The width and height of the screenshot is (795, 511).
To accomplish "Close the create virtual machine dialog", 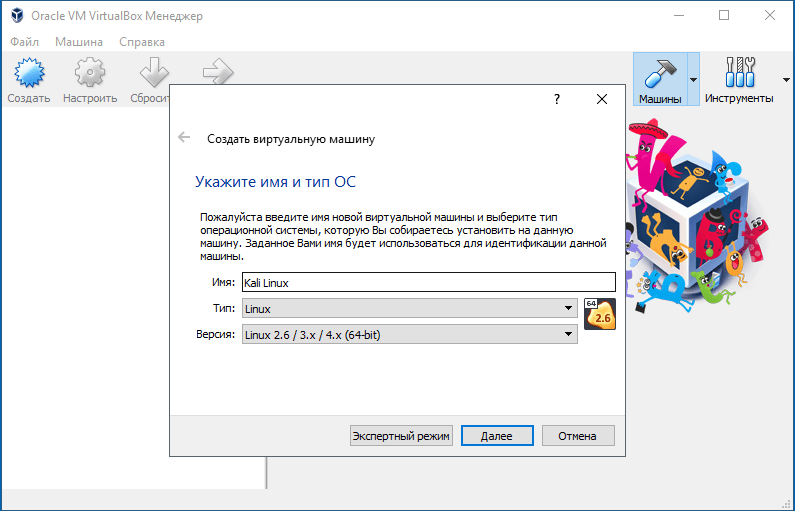I will (602, 99).
